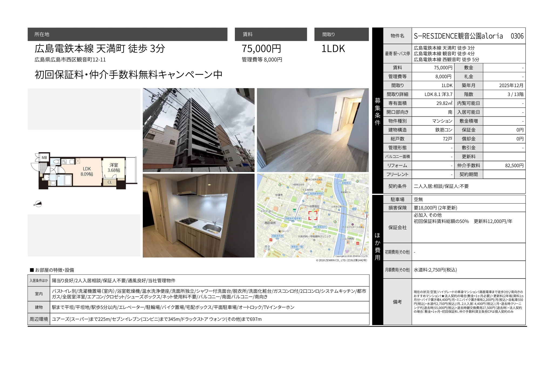The image size is (555, 392).
Task: Click the 室内 features text starting バストイレ別
Action: click(x=209, y=294)
